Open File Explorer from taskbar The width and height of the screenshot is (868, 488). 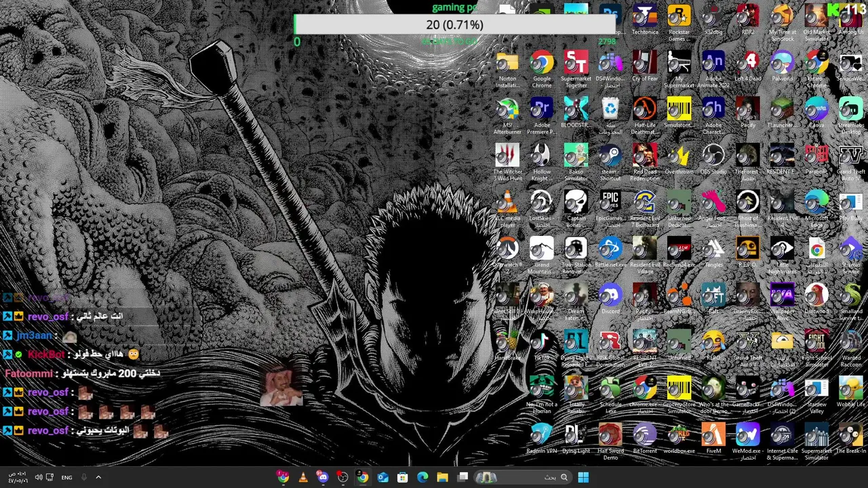[x=442, y=477]
